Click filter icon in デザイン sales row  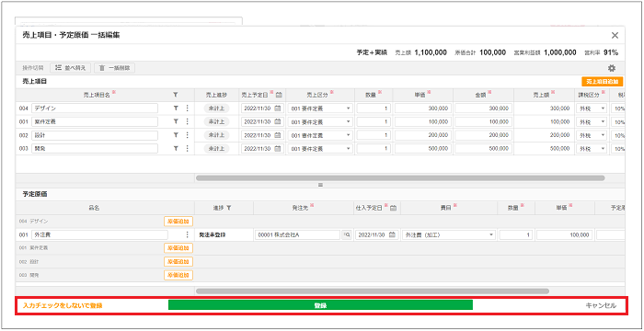tap(176, 108)
